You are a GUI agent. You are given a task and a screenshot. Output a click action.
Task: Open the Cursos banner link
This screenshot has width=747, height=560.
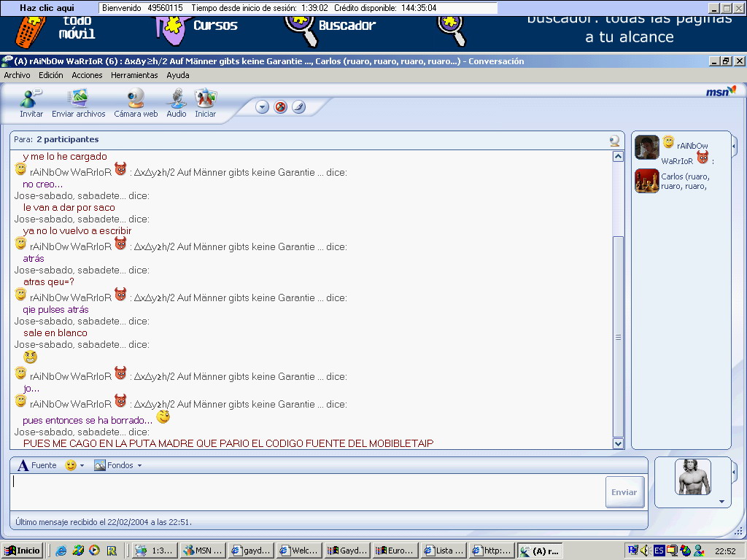click(x=215, y=26)
